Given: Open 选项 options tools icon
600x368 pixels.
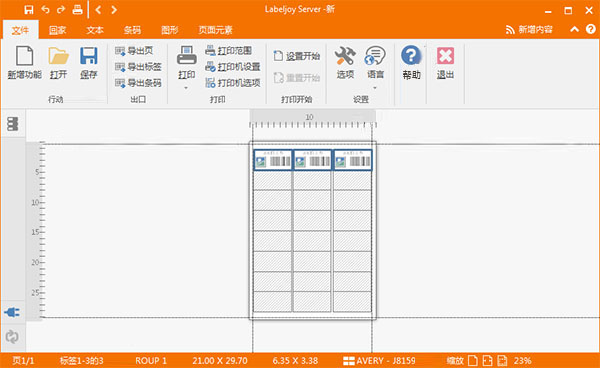Looking at the screenshot, I should tap(345, 62).
